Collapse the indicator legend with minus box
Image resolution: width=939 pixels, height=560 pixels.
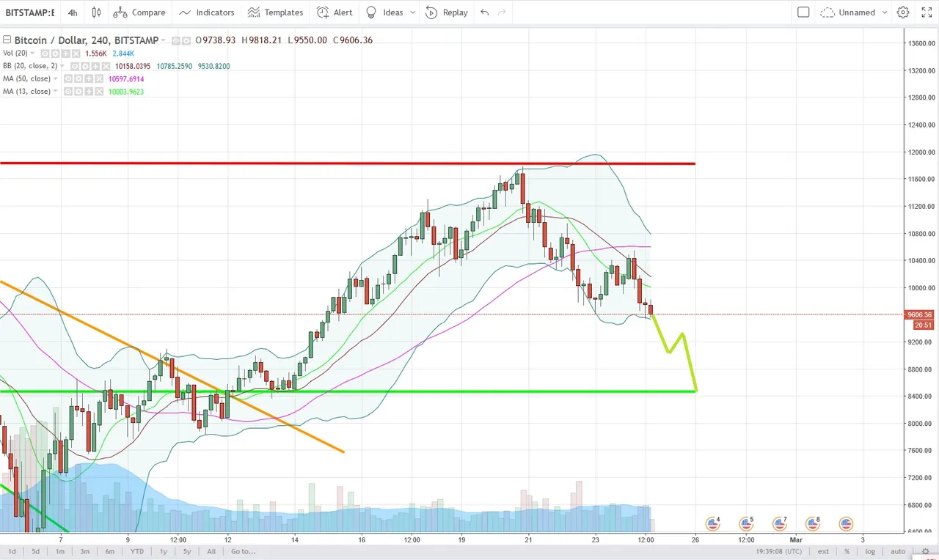pyautogui.click(x=7, y=40)
